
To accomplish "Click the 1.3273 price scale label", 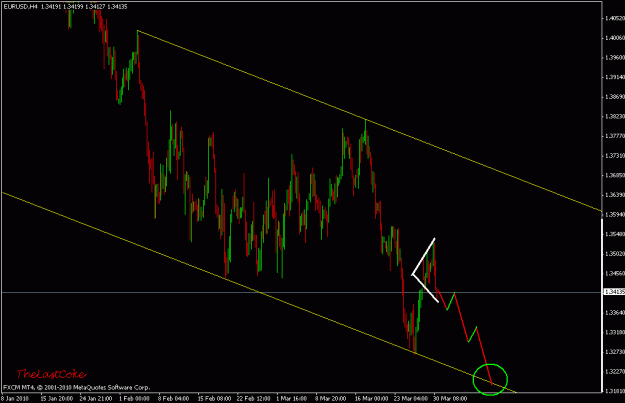I will (x=615, y=352).
